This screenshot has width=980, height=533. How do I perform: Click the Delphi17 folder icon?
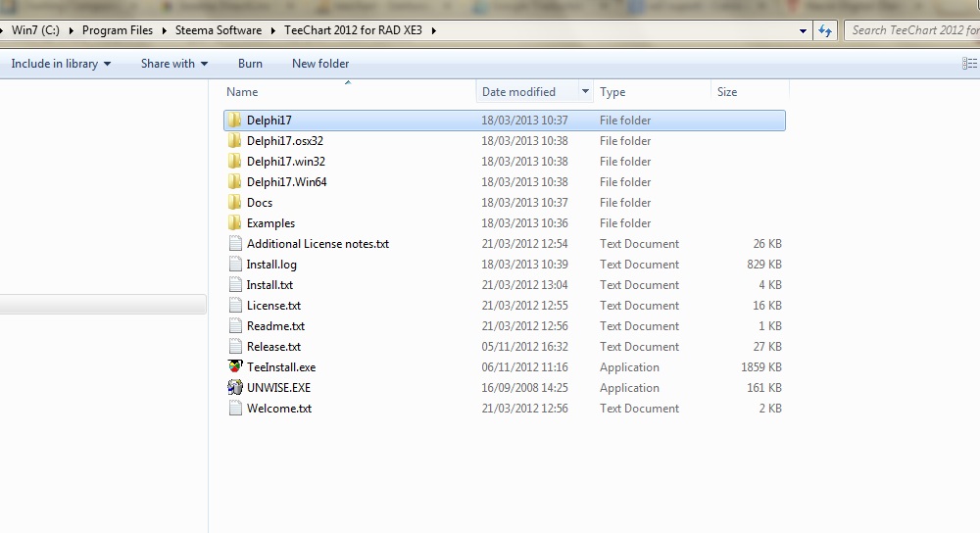(235, 120)
